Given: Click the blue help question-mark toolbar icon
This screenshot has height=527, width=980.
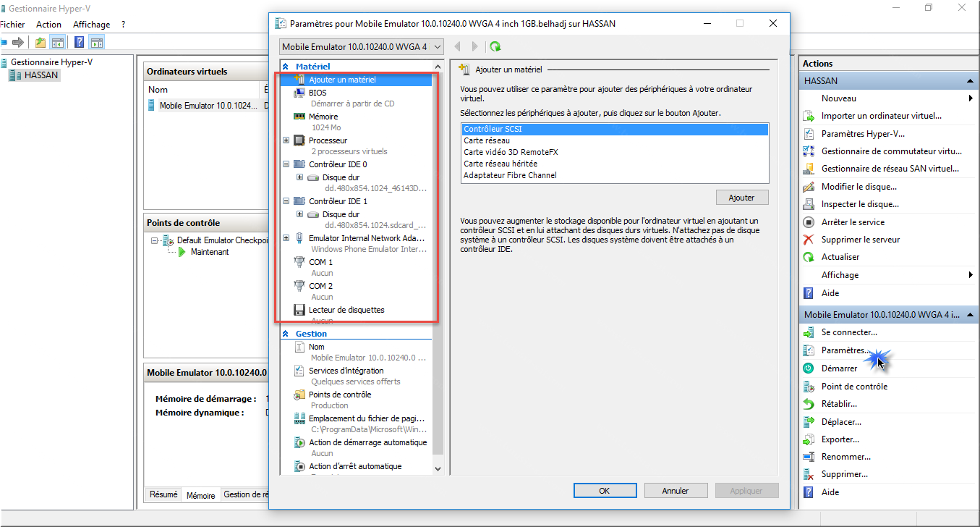Looking at the screenshot, I should tap(80, 43).
